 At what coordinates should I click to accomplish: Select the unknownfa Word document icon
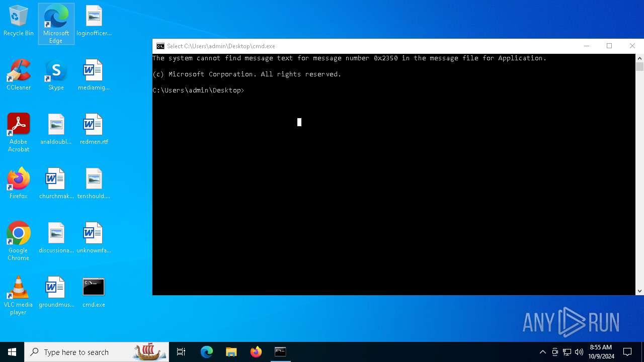94,238
